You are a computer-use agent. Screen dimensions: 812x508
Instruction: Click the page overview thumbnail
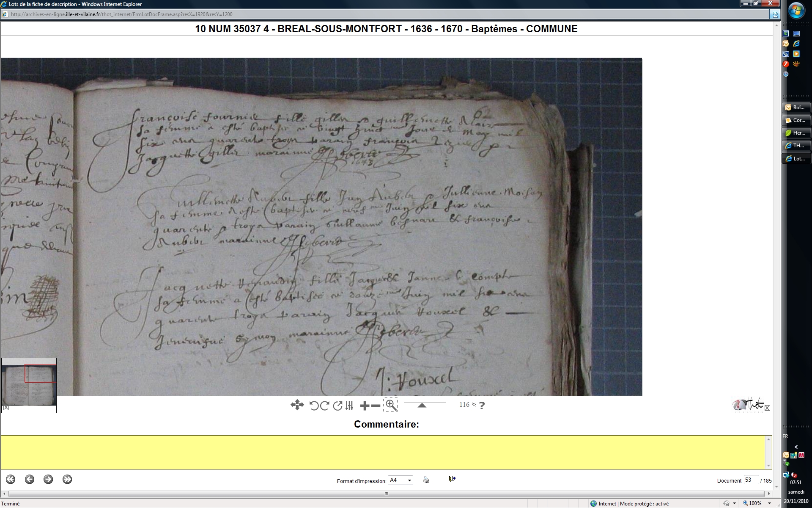pyautogui.click(x=29, y=384)
